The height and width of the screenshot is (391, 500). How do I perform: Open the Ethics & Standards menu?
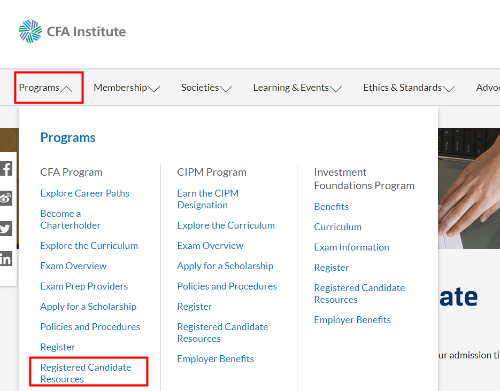point(409,88)
